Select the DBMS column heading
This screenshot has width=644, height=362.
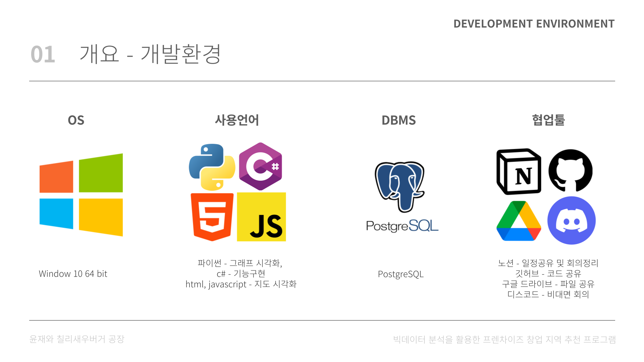[x=398, y=120]
